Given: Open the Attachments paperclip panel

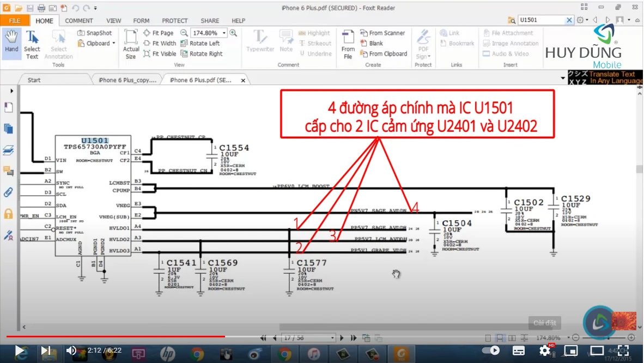Looking at the screenshot, I should (8, 192).
